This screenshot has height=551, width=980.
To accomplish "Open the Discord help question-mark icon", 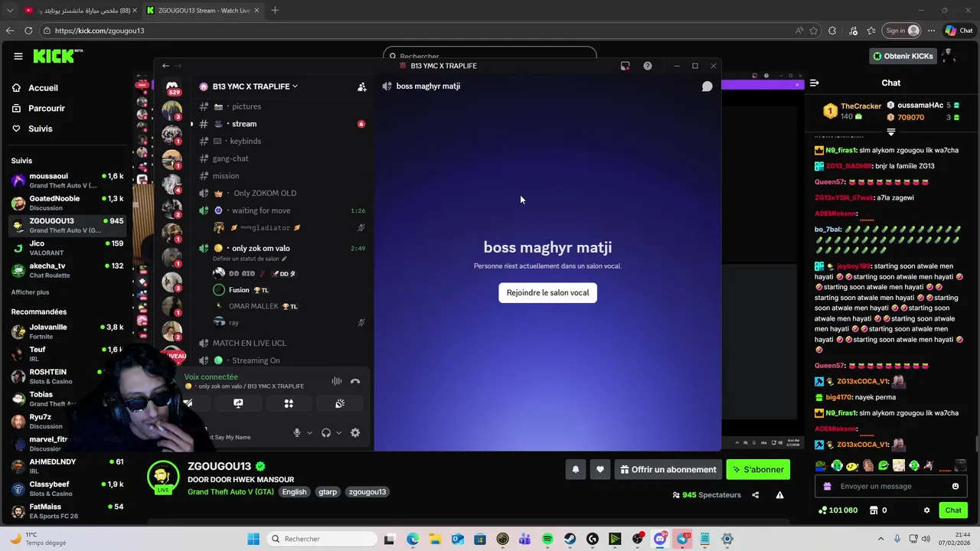I will (x=648, y=66).
